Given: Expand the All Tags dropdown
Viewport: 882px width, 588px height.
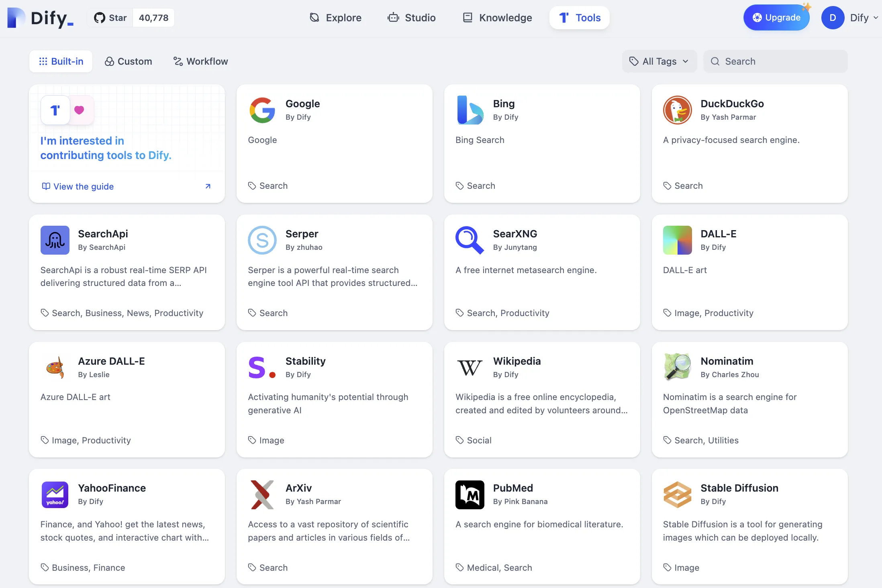Looking at the screenshot, I should (659, 61).
